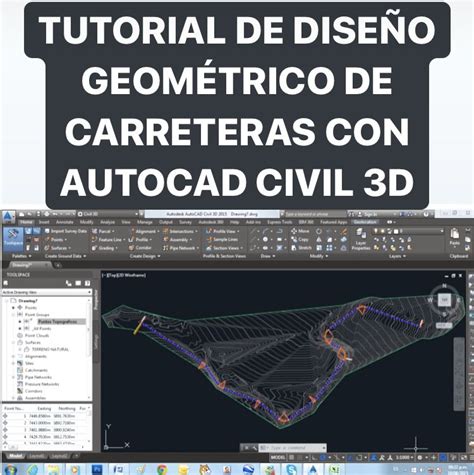Select the Copy command
This screenshot has width=474, height=475.
click(x=300, y=240)
